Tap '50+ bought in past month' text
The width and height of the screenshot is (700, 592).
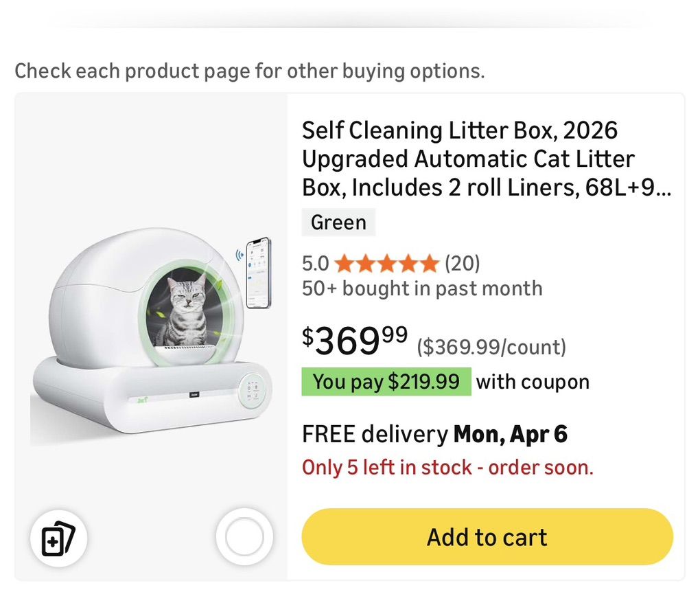(422, 288)
